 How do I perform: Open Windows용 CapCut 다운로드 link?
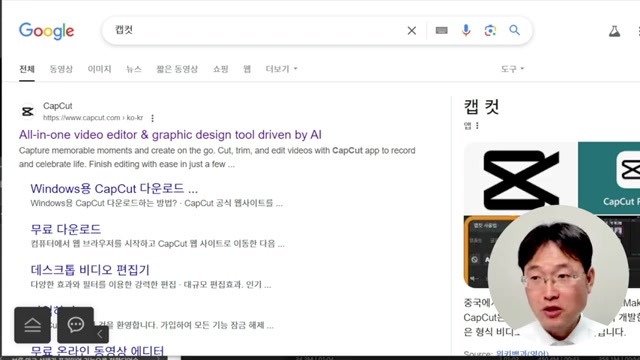coord(114,189)
